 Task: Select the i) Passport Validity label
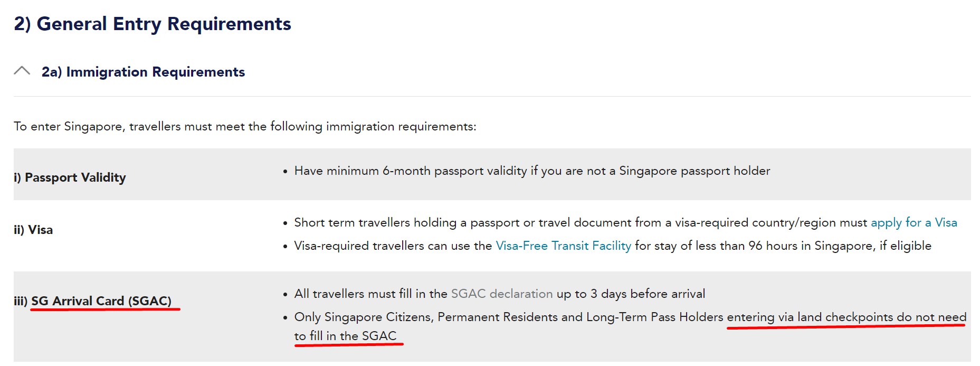pyautogui.click(x=70, y=177)
